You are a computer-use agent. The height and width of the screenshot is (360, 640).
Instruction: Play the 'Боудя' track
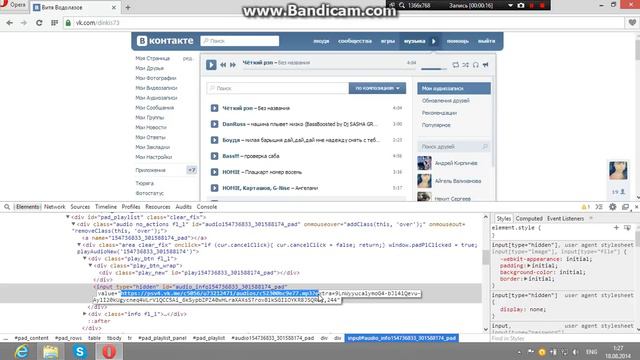click(x=214, y=140)
